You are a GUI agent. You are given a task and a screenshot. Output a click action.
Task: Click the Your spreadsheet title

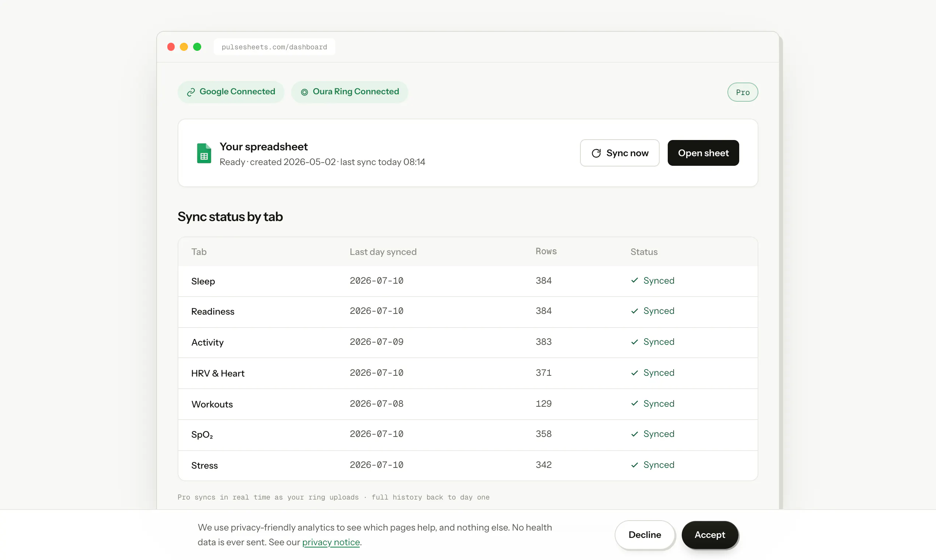pyautogui.click(x=263, y=146)
